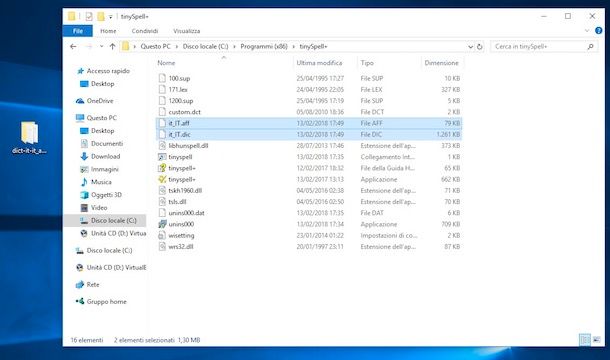Screen dimensions: 610x360
Task: Open the File ribbon tab
Action: [78, 31]
